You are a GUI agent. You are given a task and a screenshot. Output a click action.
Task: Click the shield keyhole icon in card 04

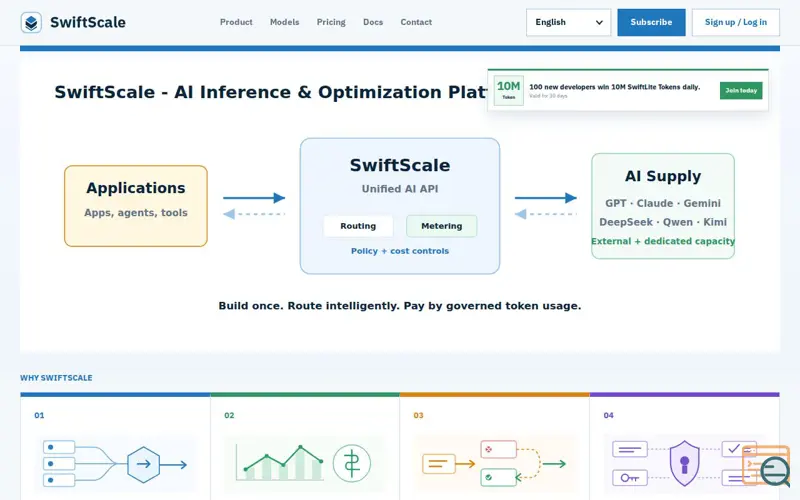click(x=684, y=463)
